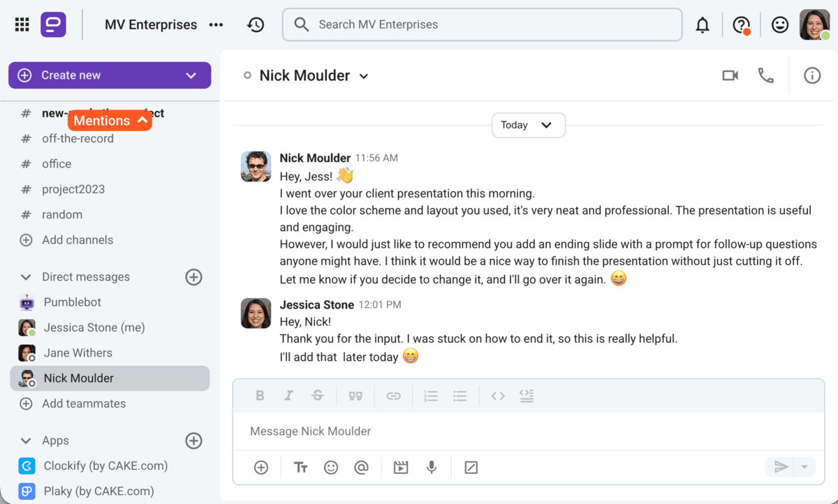The image size is (838, 504).
Task: Toggle bold formatting
Action: pos(260,396)
